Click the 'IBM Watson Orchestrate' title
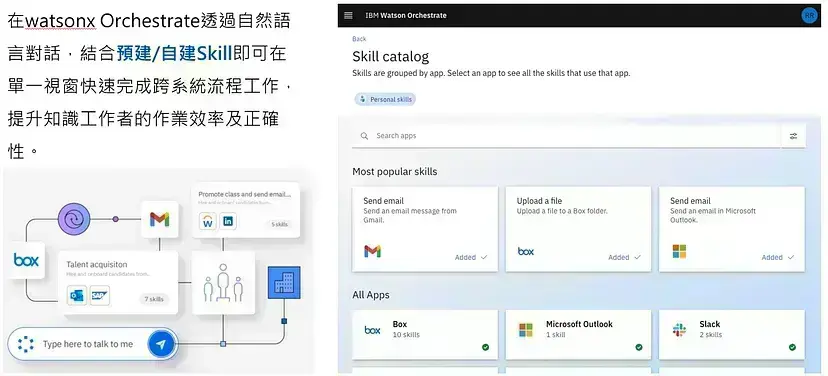The image size is (828, 376). click(406, 15)
